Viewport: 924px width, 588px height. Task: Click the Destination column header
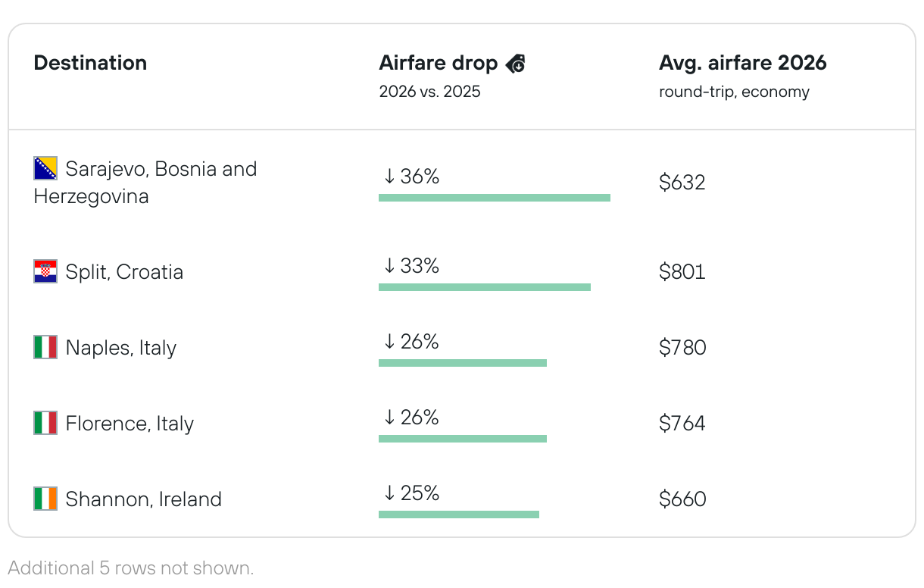[x=90, y=63]
